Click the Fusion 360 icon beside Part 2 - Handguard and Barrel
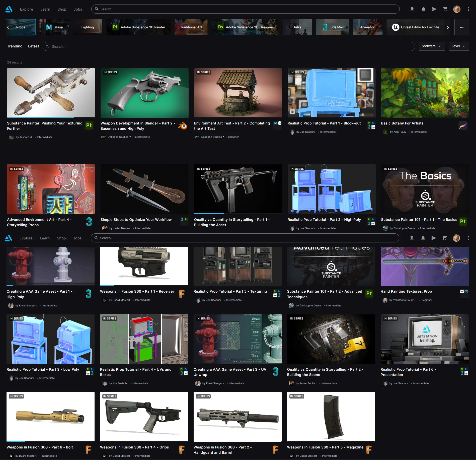 (276, 449)
